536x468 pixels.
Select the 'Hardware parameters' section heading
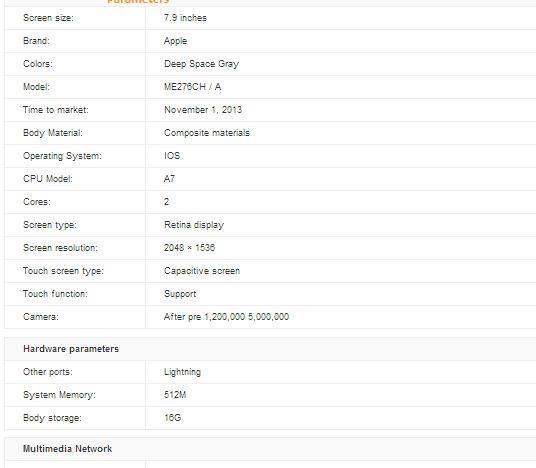coord(71,349)
